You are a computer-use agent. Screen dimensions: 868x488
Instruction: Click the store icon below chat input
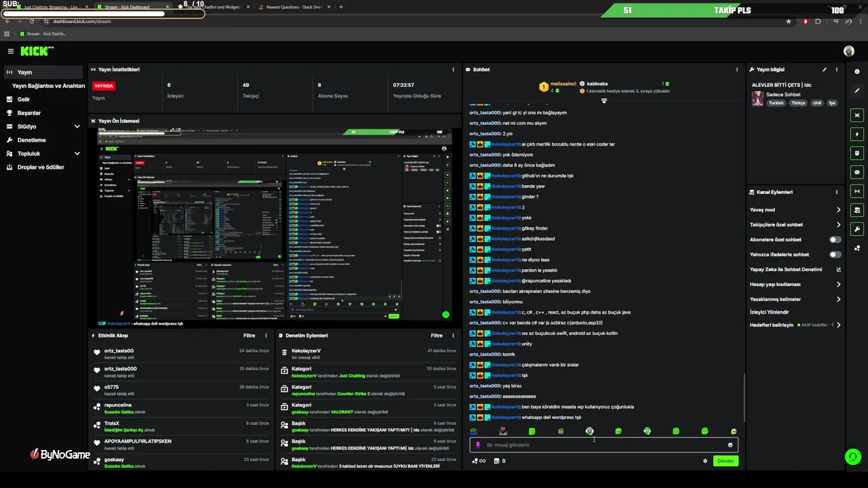click(496, 461)
